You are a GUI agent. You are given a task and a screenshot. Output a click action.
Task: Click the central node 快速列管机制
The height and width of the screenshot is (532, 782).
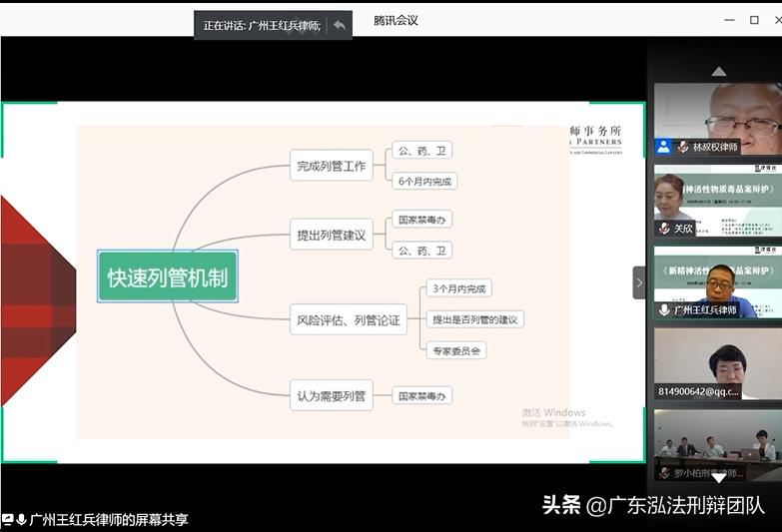[168, 276]
